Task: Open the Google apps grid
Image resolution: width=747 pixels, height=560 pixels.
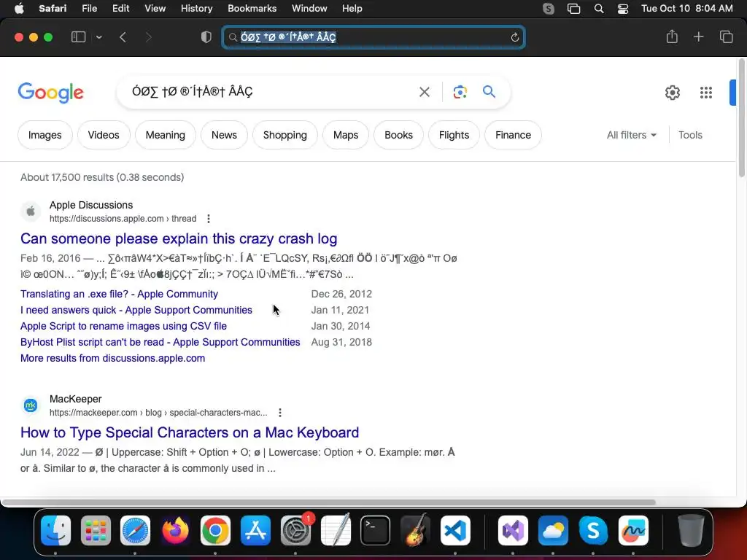Action: point(706,93)
